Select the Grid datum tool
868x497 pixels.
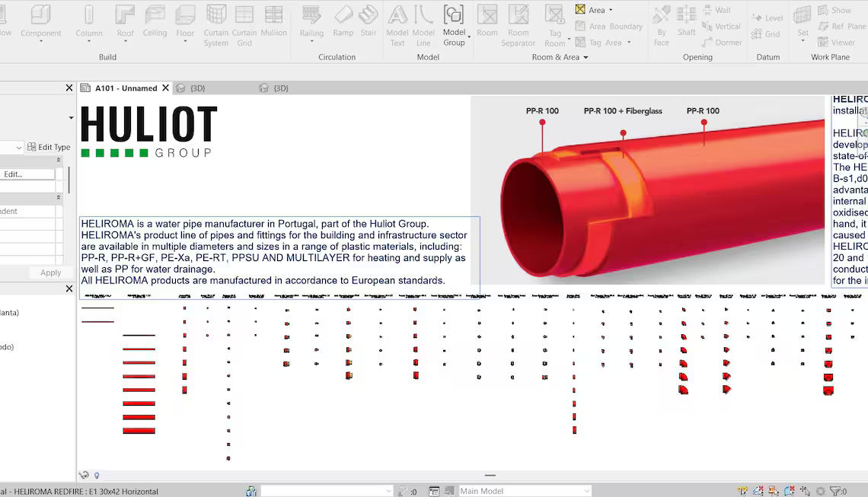click(x=765, y=33)
